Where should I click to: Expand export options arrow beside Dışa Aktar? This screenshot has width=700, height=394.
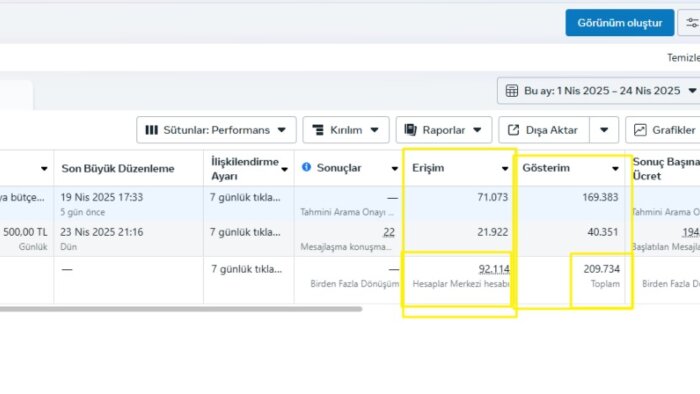point(604,130)
